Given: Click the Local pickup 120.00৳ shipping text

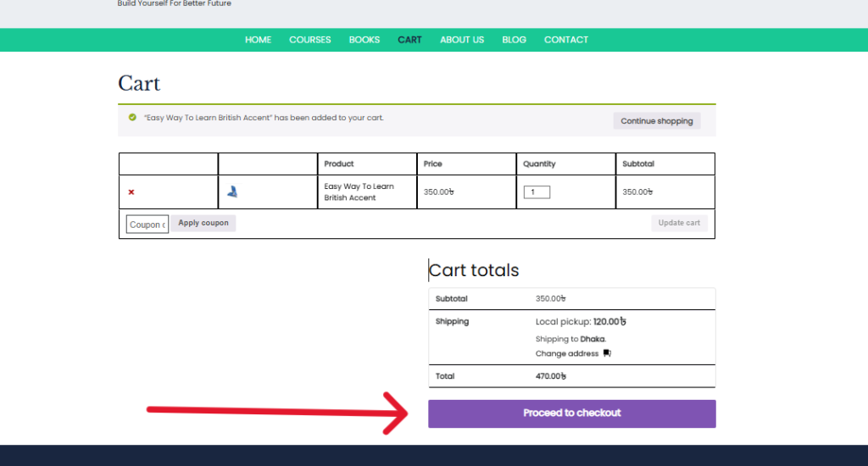Looking at the screenshot, I should pos(581,322).
